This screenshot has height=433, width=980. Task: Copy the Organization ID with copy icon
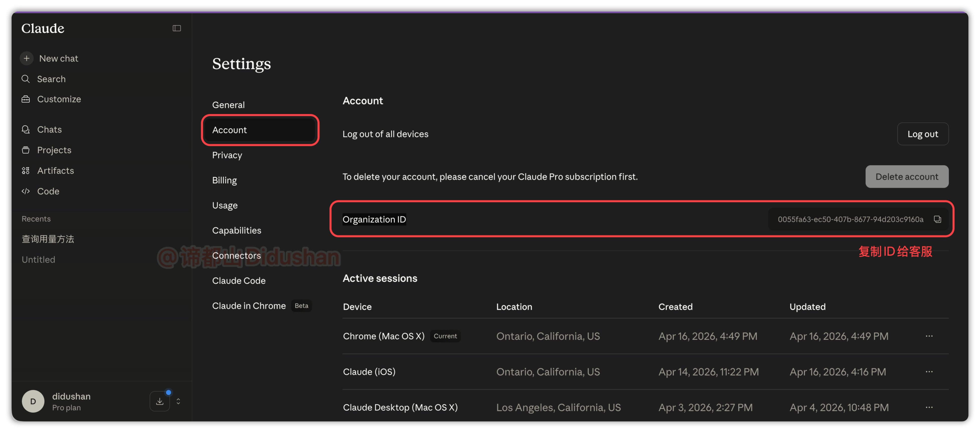937,219
